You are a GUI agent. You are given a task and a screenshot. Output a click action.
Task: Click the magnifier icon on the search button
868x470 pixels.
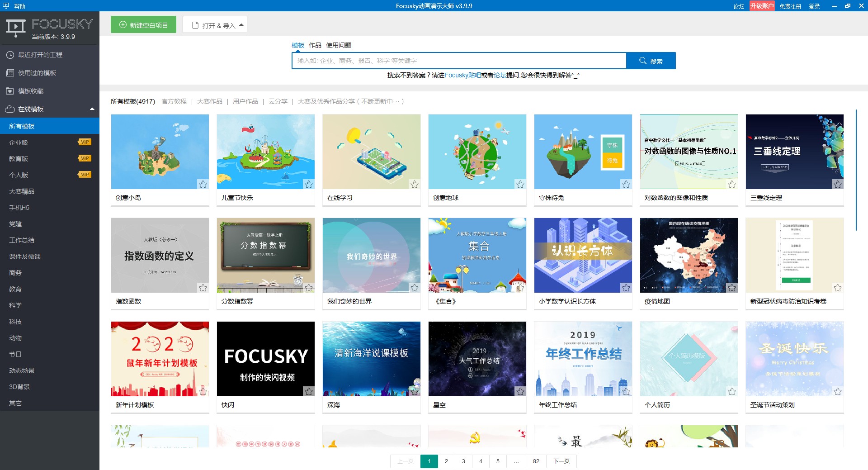tap(642, 60)
